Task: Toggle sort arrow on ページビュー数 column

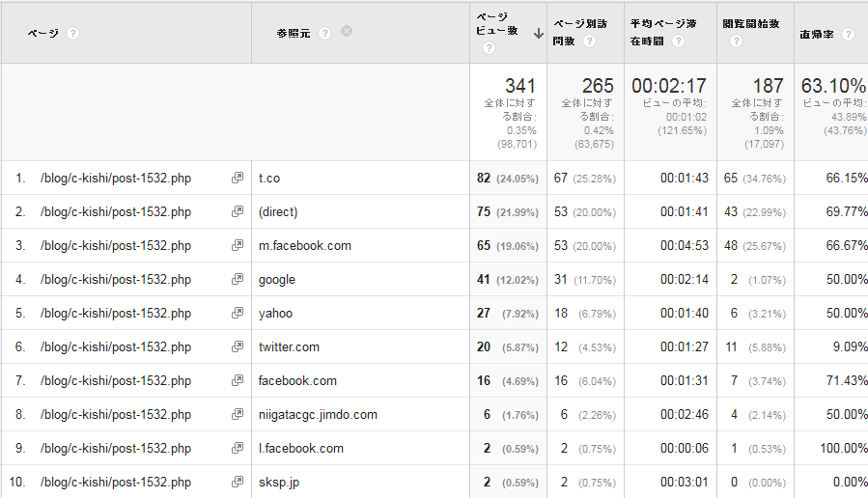Action: tap(538, 32)
